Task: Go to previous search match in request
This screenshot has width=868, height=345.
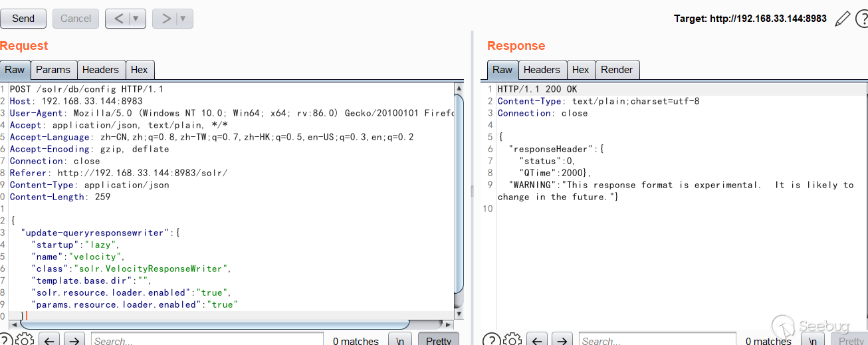Action: [51, 340]
